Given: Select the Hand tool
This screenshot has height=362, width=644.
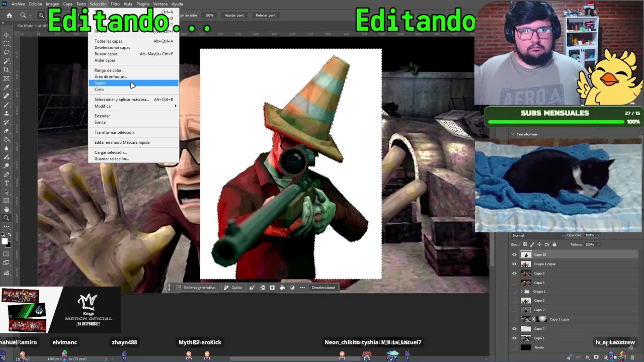Looking at the screenshot, I should 7,209.
